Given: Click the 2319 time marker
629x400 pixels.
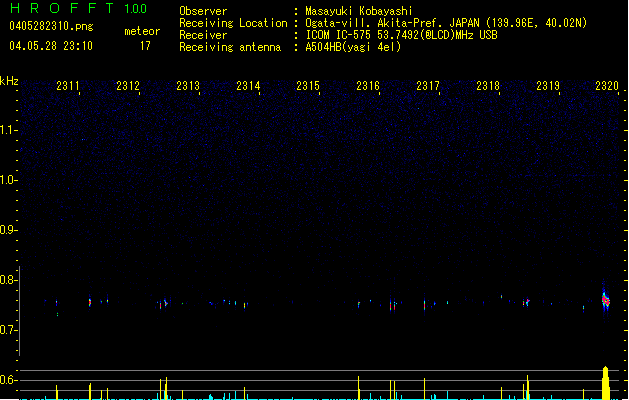Looking at the screenshot, I should pyautogui.click(x=548, y=86).
